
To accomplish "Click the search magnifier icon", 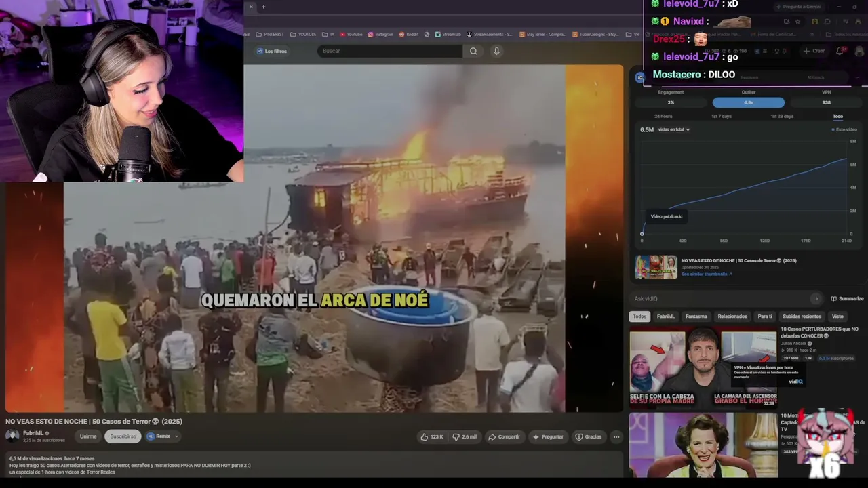I will coord(473,51).
